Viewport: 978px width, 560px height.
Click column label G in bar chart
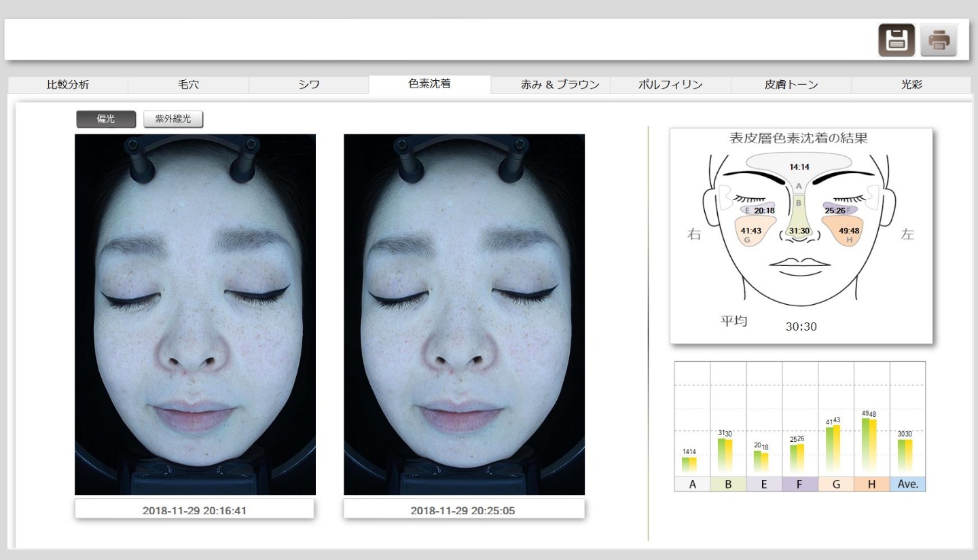click(836, 484)
